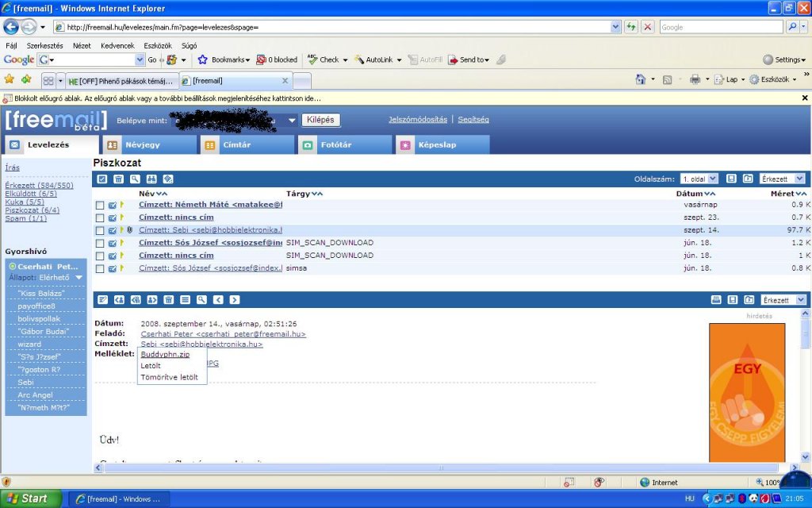Click the attachment paperclip on the Sebi row
The image size is (812, 508).
click(130, 229)
